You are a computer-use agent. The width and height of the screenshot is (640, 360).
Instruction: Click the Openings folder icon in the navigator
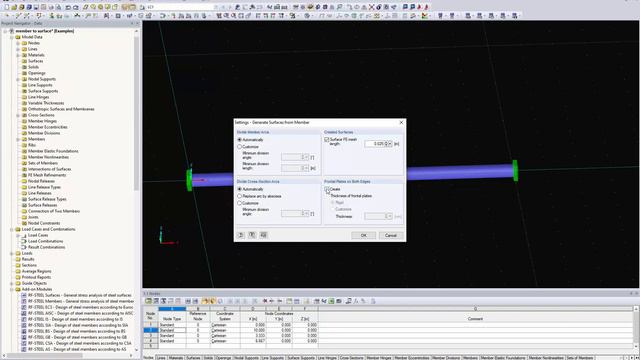tap(24, 73)
